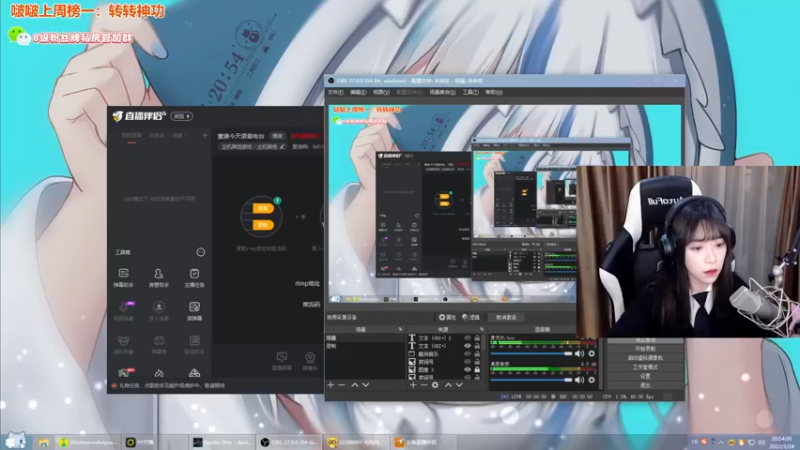Viewport: 800px width, 450px height.
Task: Open 设置 button in OBS controls
Action: click(645, 377)
